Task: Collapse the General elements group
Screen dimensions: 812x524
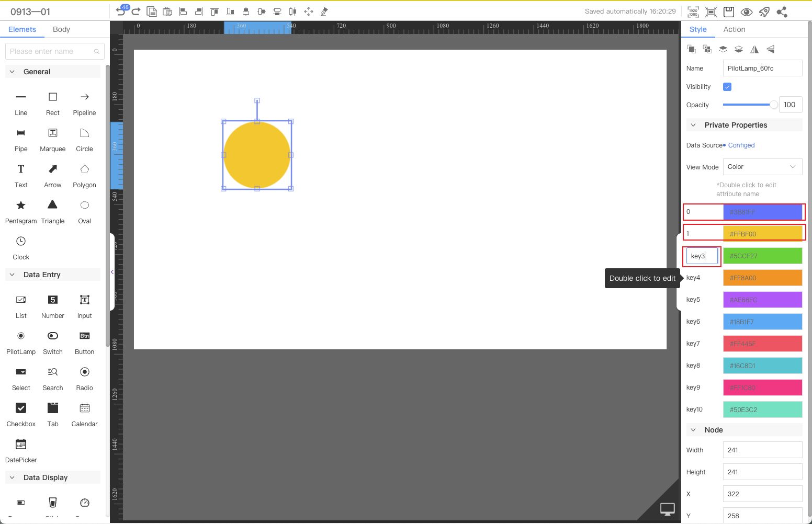Action: pyautogui.click(x=13, y=72)
